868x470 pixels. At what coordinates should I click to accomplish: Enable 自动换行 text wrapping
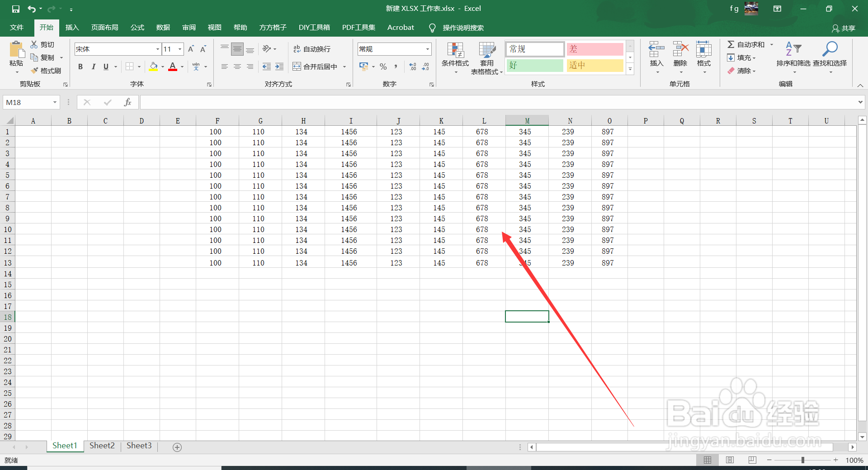[x=312, y=49]
